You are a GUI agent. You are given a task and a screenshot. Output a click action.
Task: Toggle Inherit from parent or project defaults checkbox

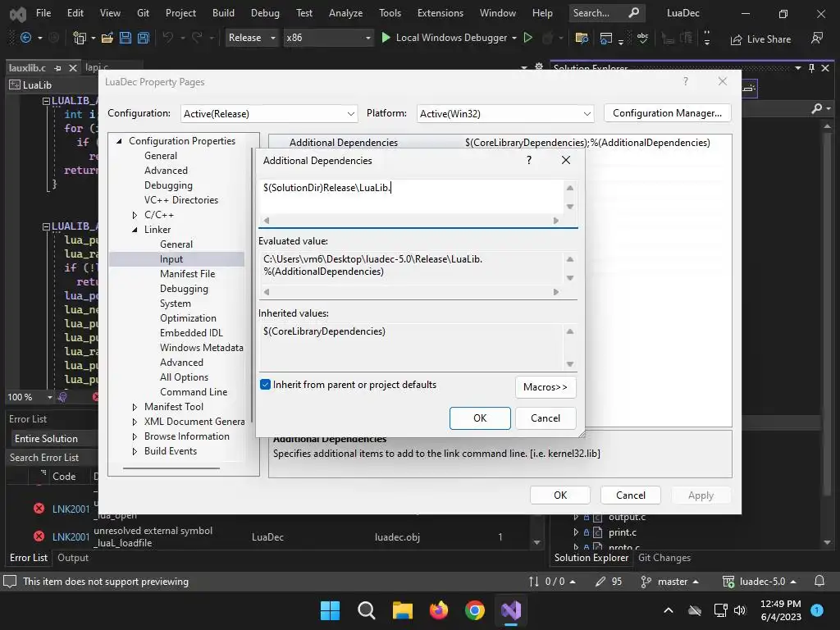tap(265, 385)
